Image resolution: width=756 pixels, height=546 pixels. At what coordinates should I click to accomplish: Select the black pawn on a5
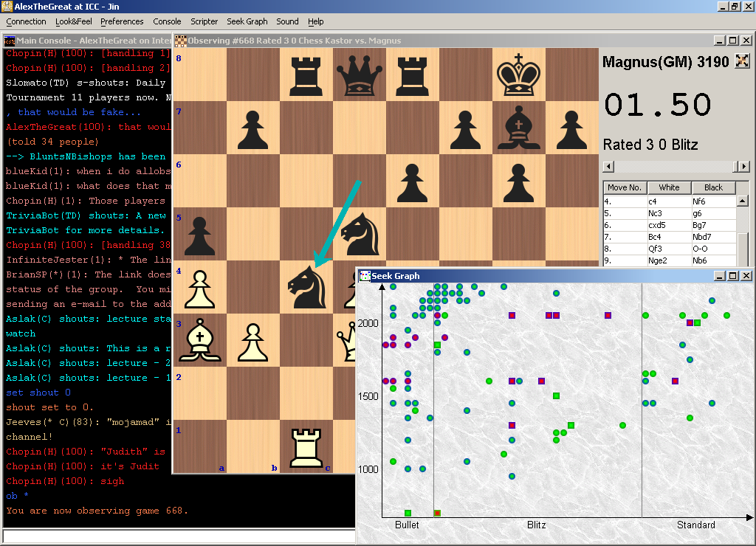click(199, 234)
